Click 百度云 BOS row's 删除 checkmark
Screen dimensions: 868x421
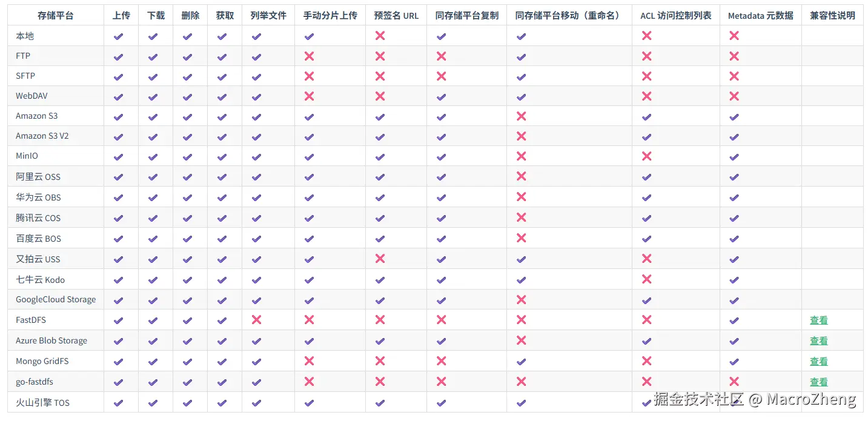pos(187,239)
